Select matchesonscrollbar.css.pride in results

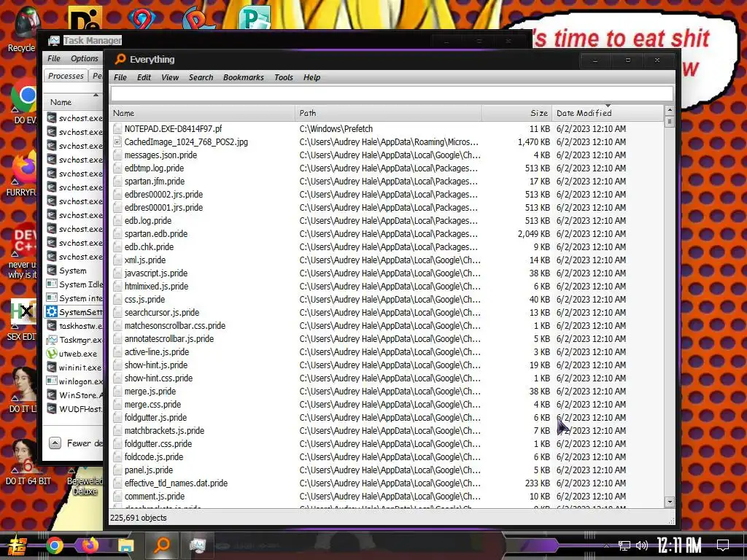click(175, 326)
